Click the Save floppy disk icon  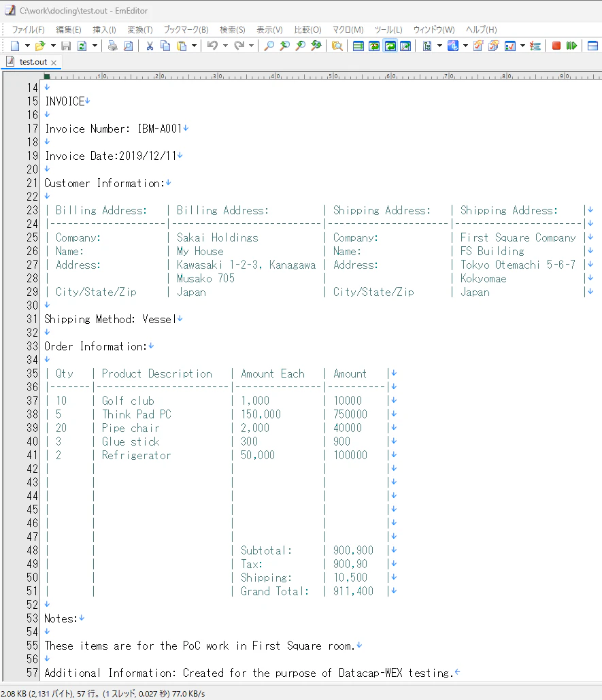coord(66,46)
